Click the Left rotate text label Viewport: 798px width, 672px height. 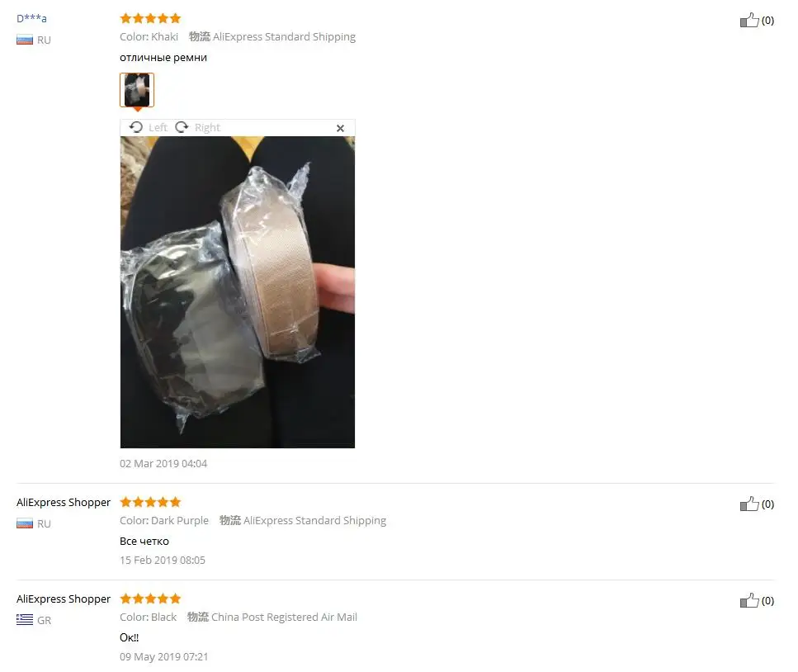click(x=158, y=127)
